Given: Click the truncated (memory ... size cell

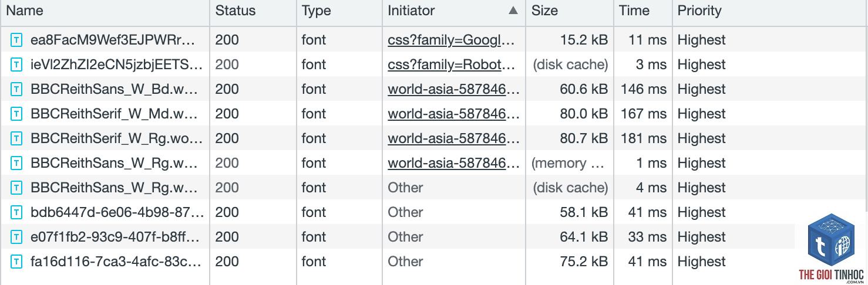Looking at the screenshot, I should [x=568, y=164].
